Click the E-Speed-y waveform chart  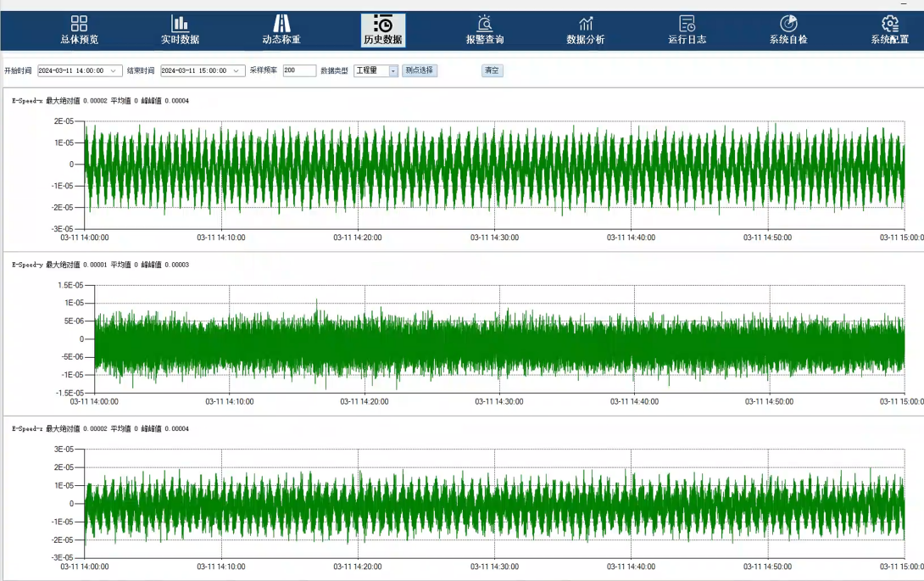coord(499,339)
